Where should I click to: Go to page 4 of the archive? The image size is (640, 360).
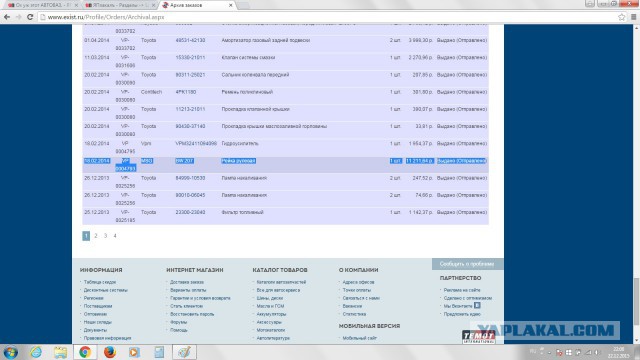pos(115,236)
